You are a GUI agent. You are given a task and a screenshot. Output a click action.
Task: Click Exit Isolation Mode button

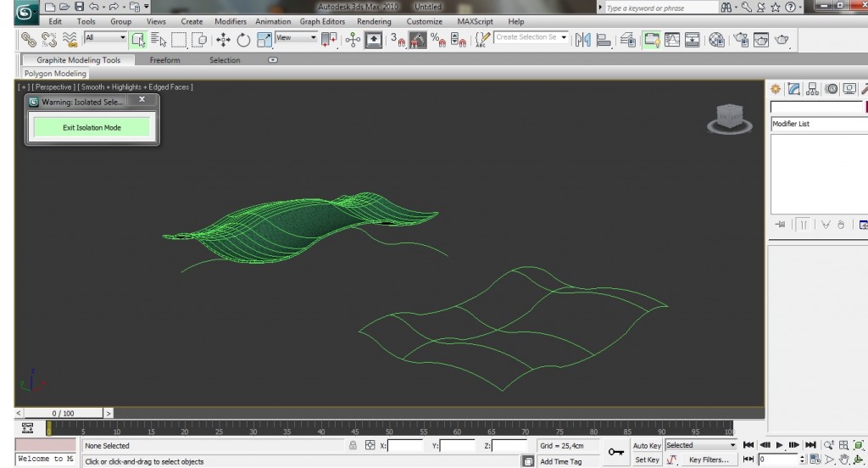pos(92,127)
